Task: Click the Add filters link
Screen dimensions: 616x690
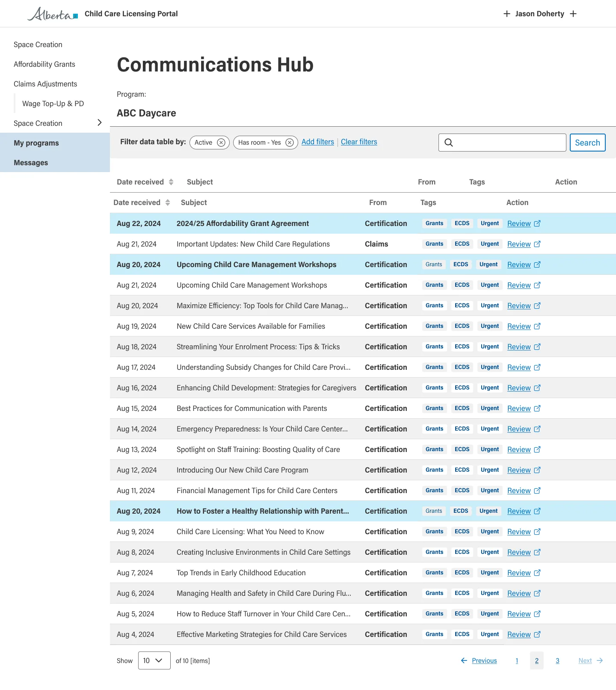Action: click(318, 142)
